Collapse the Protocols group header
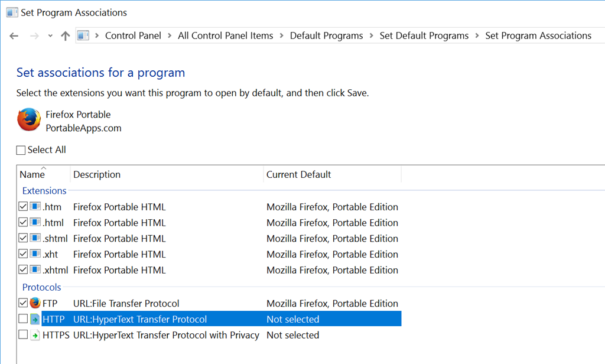This screenshot has width=605, height=364. click(x=42, y=287)
